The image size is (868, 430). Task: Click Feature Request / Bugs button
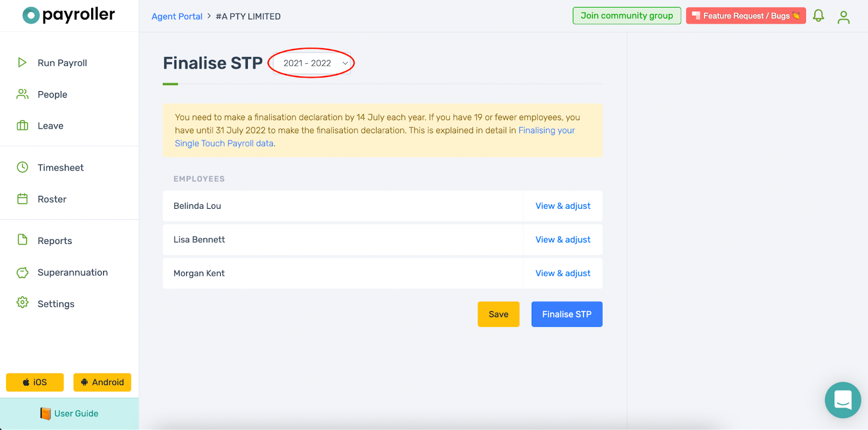coord(746,16)
